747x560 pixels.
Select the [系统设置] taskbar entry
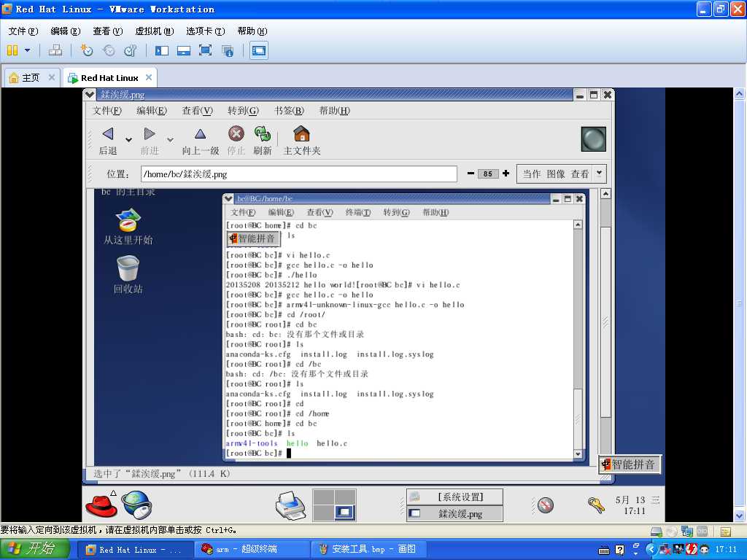point(455,497)
